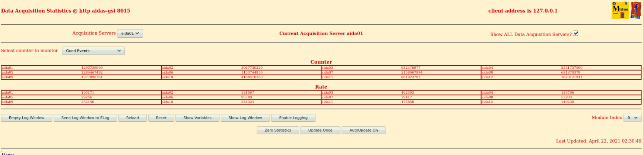Select rate value 244324
644x155 pixels.
coord(247,102)
